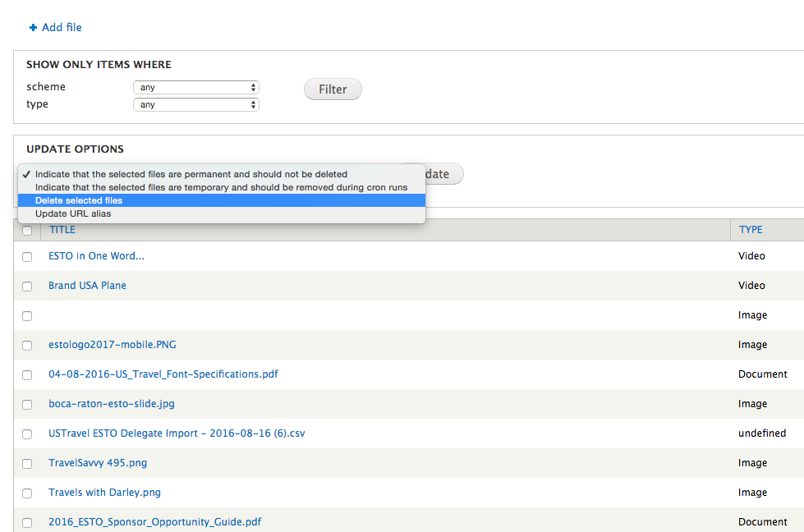This screenshot has width=804, height=532.
Task: Open the scheme filter dropdown
Action: coord(196,87)
